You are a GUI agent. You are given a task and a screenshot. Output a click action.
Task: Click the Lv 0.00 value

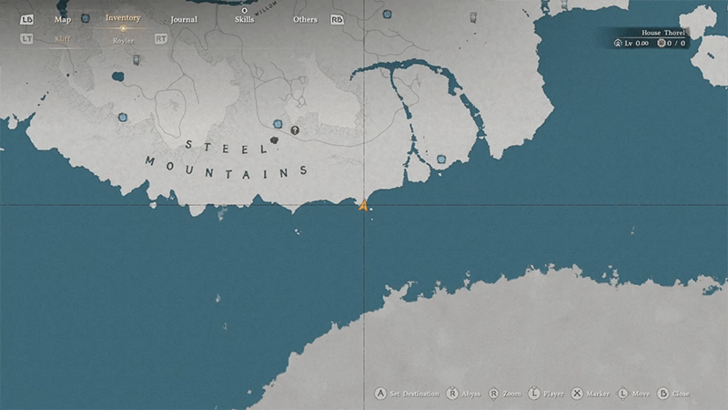[637, 43]
